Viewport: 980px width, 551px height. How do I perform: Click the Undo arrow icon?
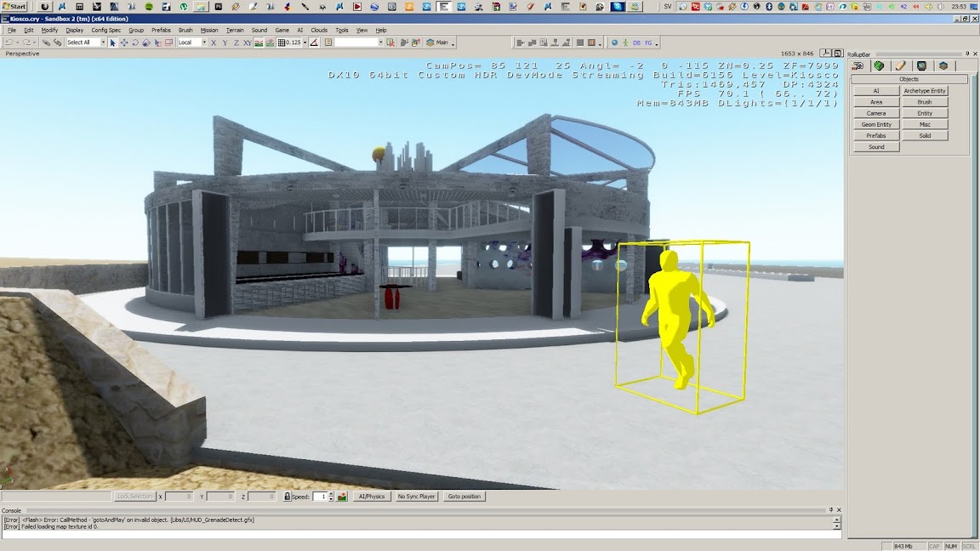pos(9,43)
